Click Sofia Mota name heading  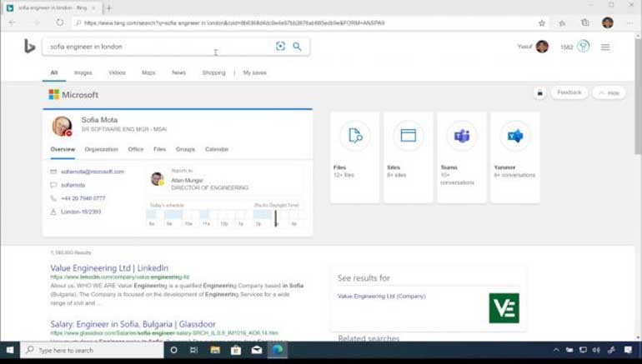coord(99,120)
